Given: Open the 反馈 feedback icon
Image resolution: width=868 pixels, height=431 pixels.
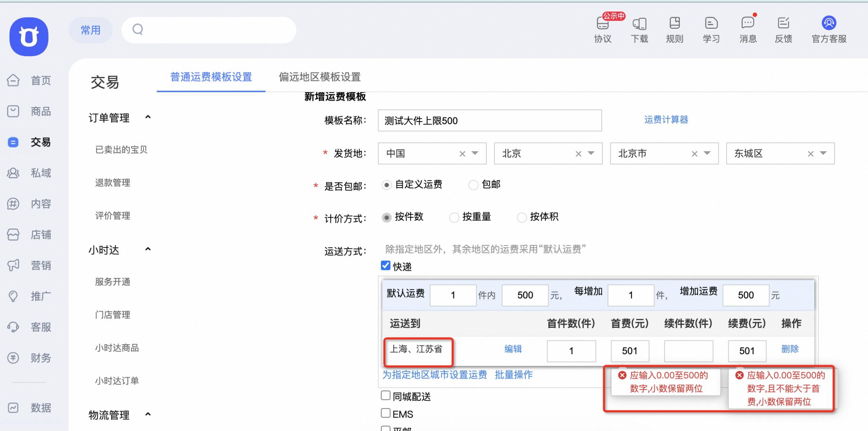Looking at the screenshot, I should [x=783, y=23].
